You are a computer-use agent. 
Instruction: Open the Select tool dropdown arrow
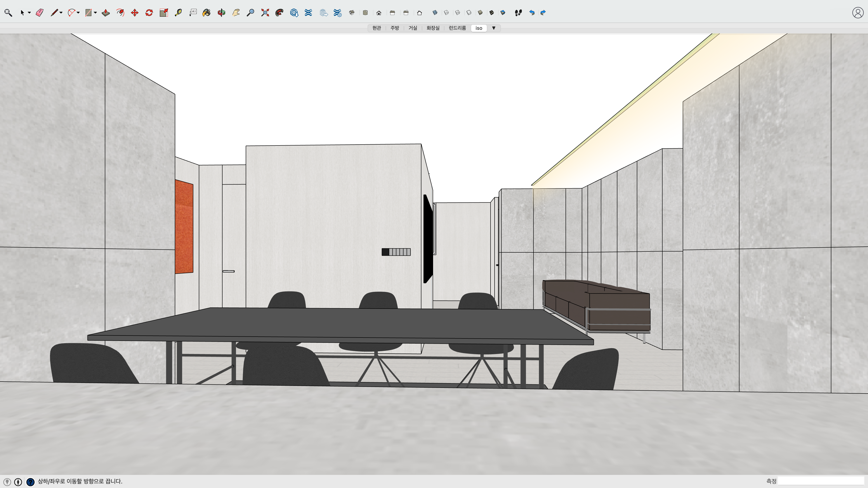click(29, 13)
